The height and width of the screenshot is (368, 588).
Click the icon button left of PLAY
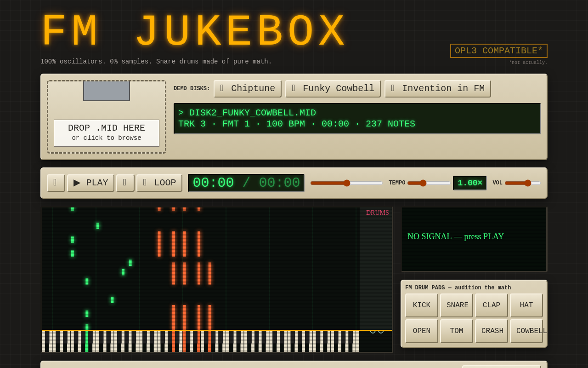coord(56,183)
